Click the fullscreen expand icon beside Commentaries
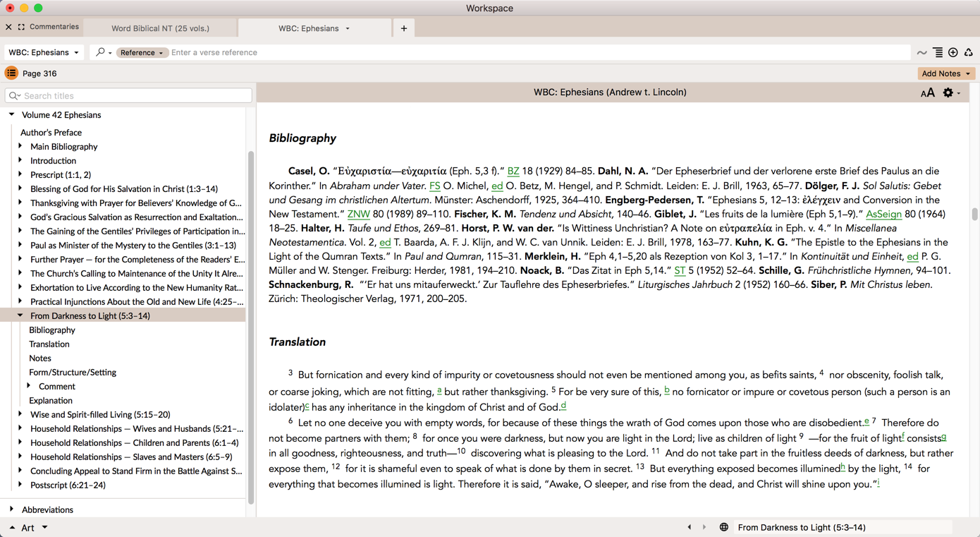This screenshot has height=537, width=980. click(x=21, y=27)
